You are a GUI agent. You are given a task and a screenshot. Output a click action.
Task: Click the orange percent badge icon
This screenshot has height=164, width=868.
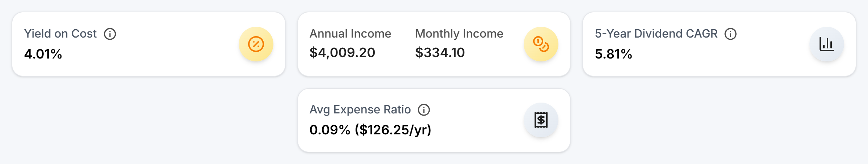click(x=256, y=44)
